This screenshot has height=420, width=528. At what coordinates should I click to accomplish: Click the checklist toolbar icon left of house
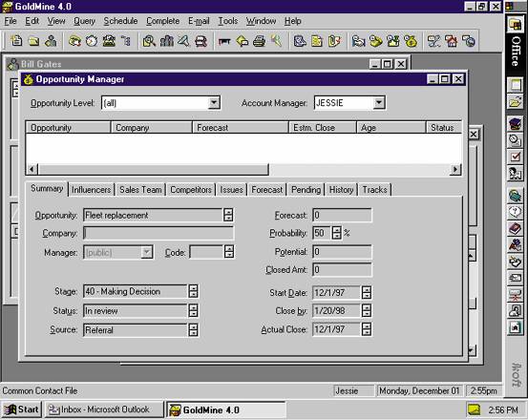[433, 41]
